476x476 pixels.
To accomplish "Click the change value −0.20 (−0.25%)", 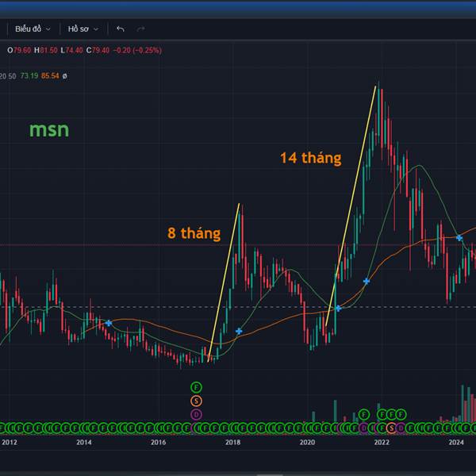I will point(137,51).
